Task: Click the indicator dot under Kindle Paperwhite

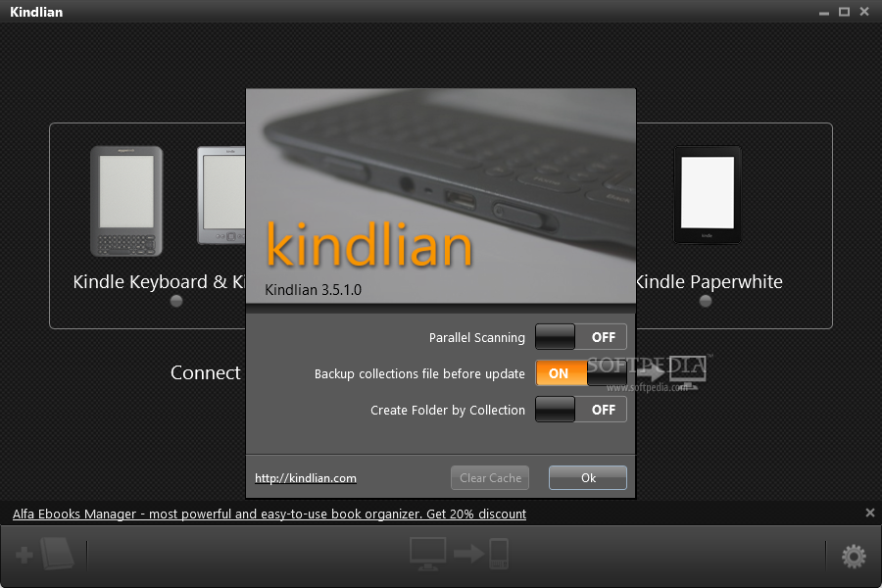Action: pyautogui.click(x=706, y=301)
